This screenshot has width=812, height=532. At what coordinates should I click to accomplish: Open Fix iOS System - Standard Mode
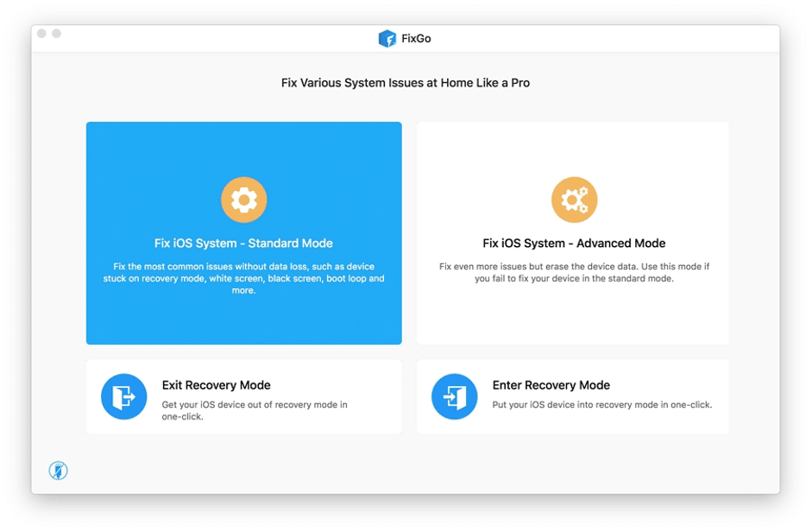244,233
